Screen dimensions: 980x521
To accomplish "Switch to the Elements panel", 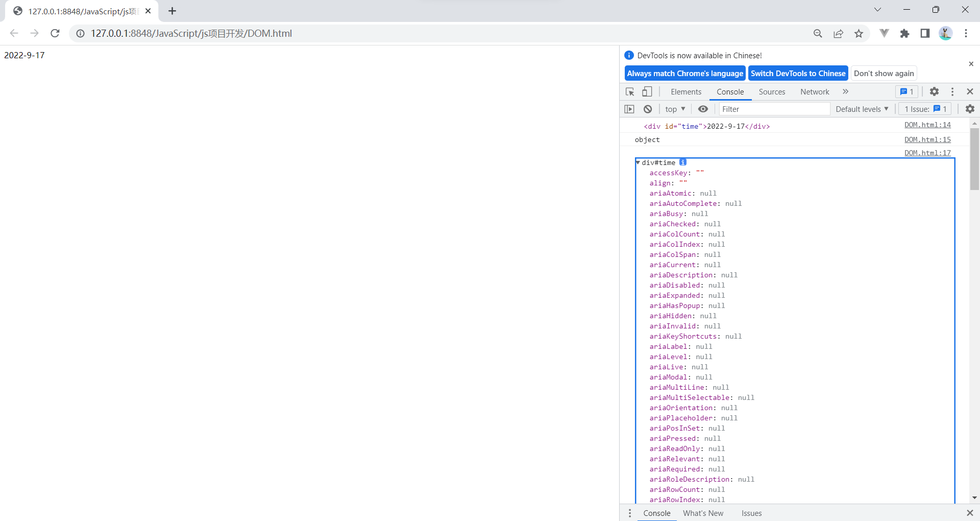I will click(x=685, y=92).
